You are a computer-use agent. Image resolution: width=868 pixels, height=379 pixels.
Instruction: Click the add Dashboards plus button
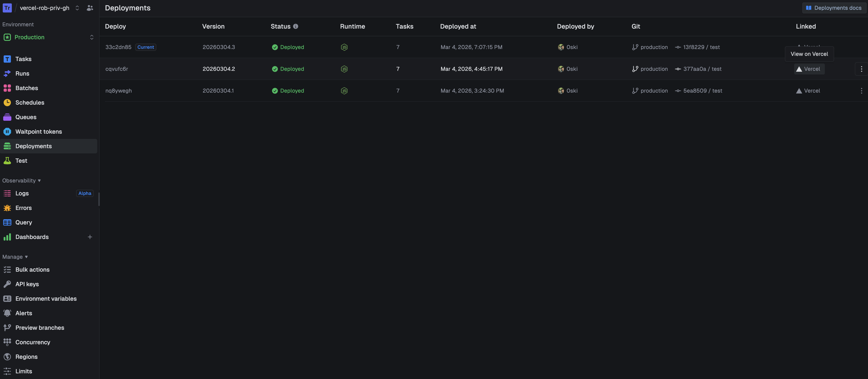pyautogui.click(x=90, y=237)
